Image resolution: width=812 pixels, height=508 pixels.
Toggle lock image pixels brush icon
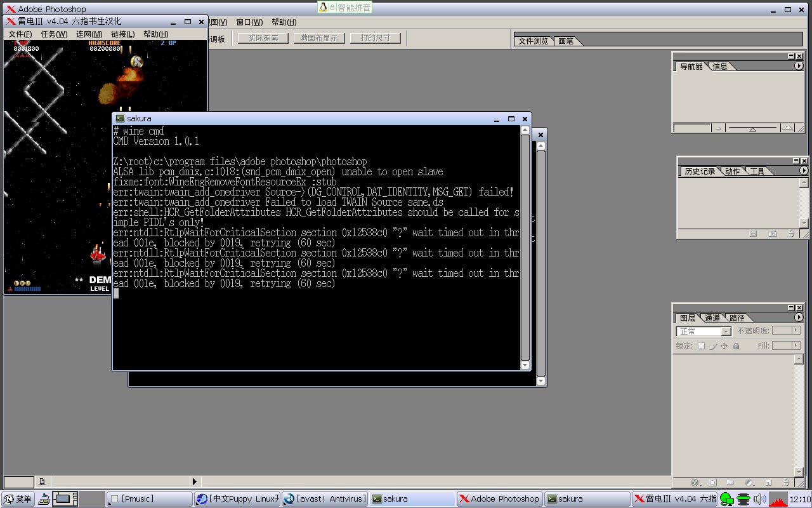click(713, 346)
